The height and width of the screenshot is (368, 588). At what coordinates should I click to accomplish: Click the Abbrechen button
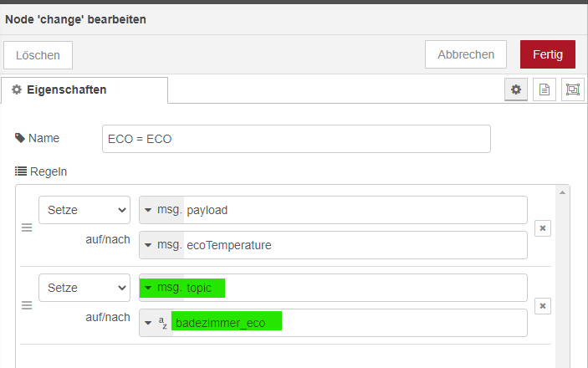click(466, 54)
